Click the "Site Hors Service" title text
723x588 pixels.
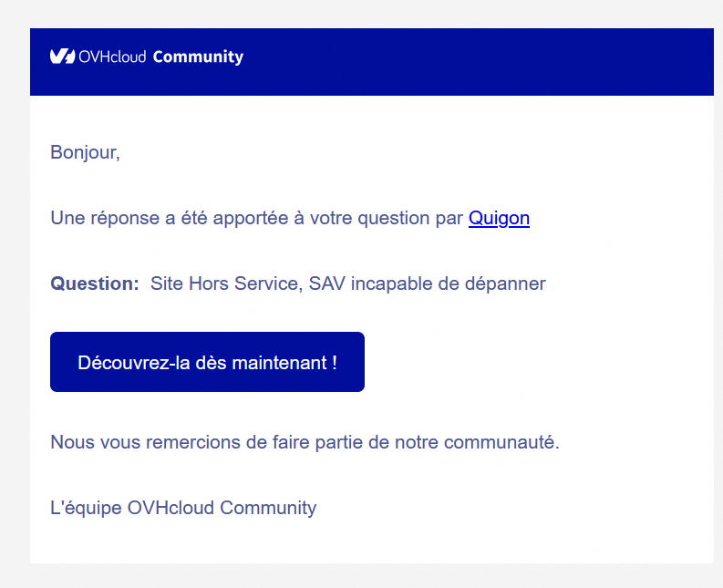click(x=222, y=284)
